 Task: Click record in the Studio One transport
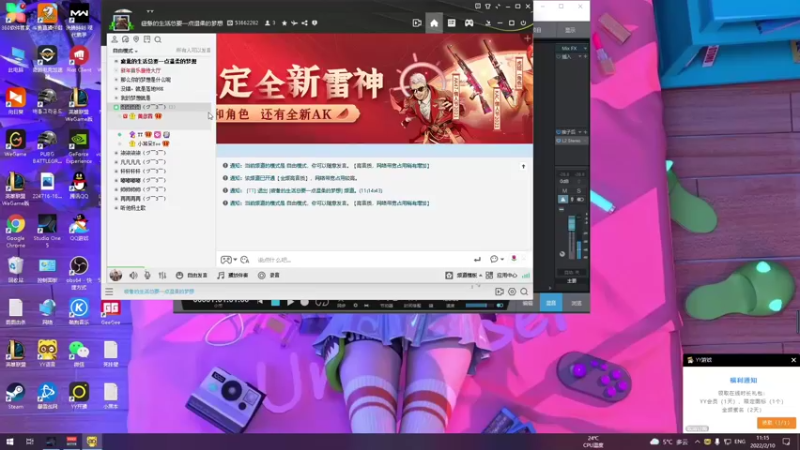305,303
